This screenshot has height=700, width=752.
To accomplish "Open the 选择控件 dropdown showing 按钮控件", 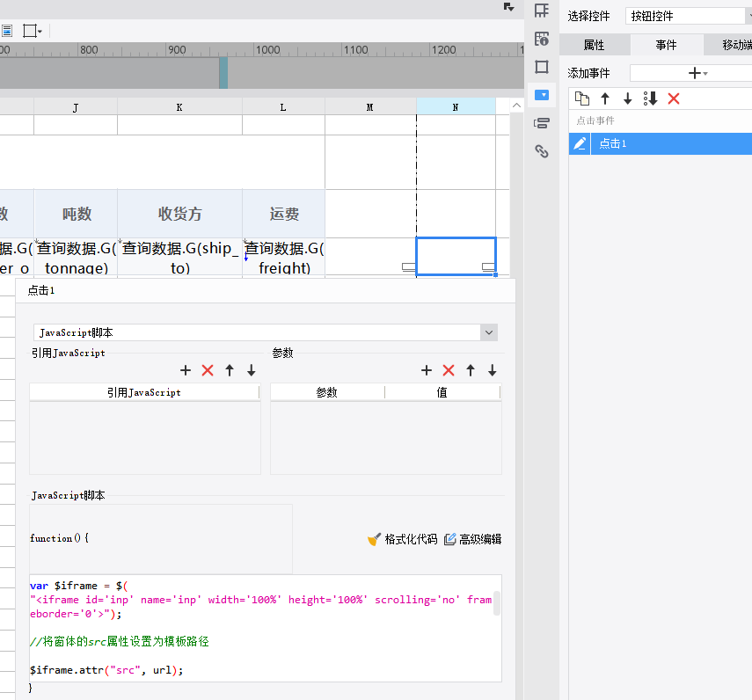I will (x=688, y=16).
